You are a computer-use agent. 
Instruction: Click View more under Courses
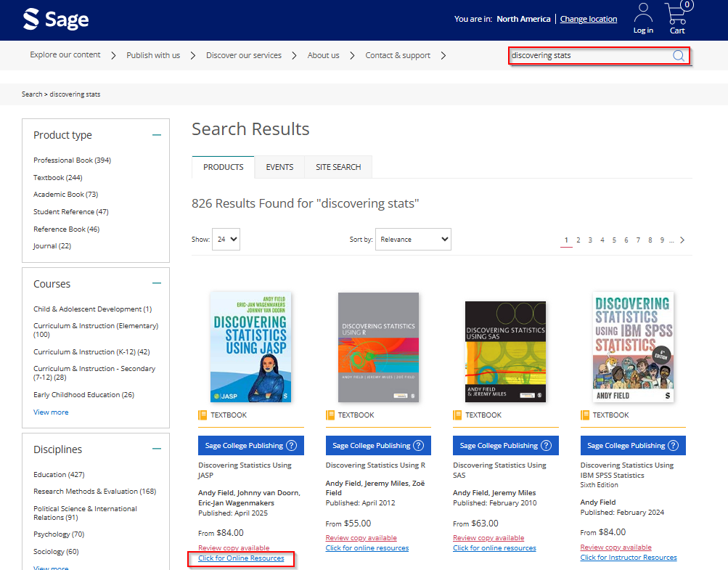51,412
